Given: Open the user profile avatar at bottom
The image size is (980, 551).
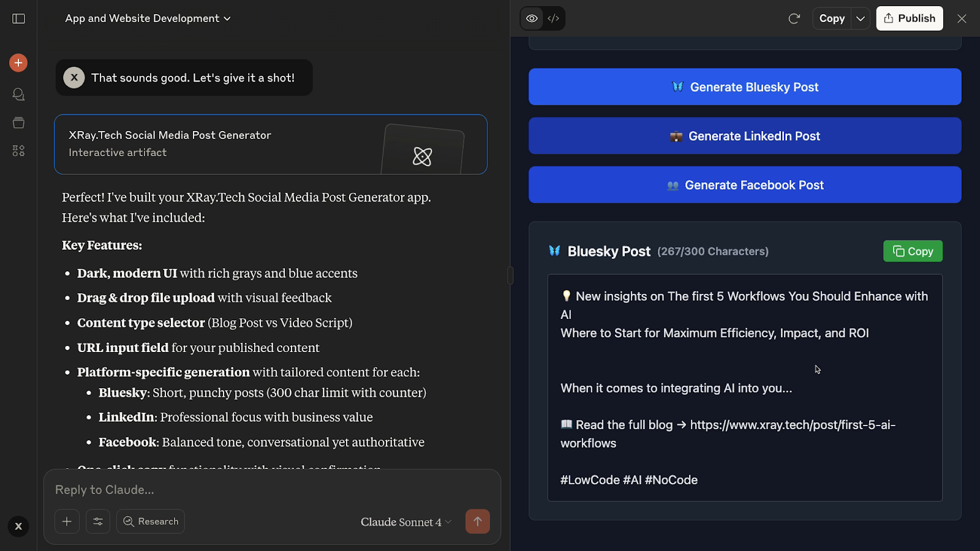Looking at the screenshot, I should [18, 526].
